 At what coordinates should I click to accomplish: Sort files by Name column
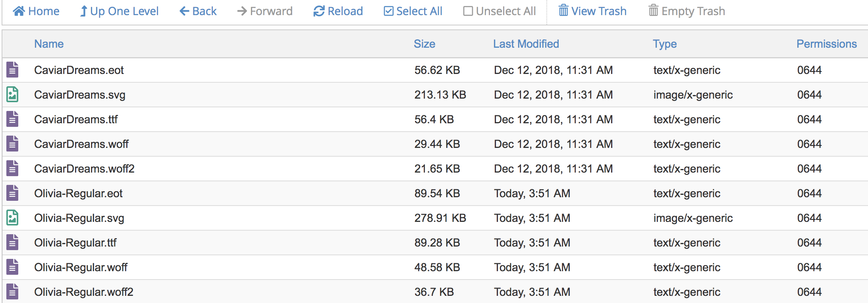[49, 44]
